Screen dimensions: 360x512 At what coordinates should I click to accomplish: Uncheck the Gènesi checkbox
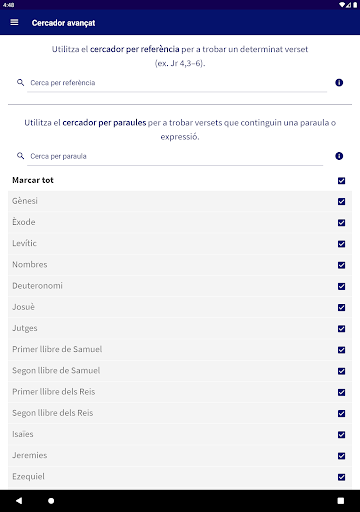[341, 201]
